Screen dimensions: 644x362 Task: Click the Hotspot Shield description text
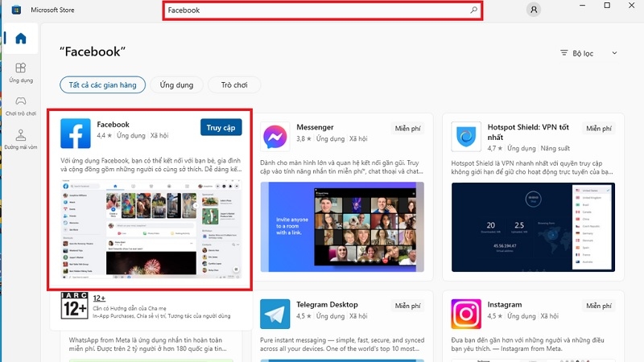pyautogui.click(x=532, y=167)
